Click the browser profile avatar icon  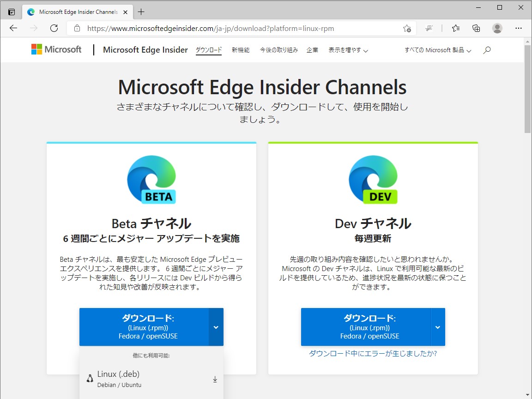pos(497,28)
